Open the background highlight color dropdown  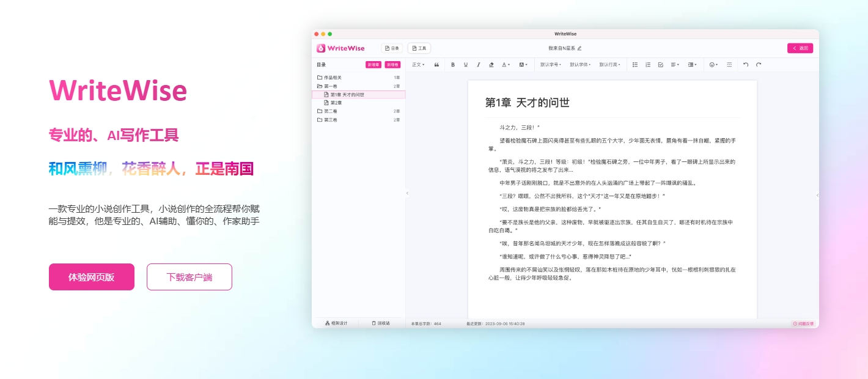[523, 64]
